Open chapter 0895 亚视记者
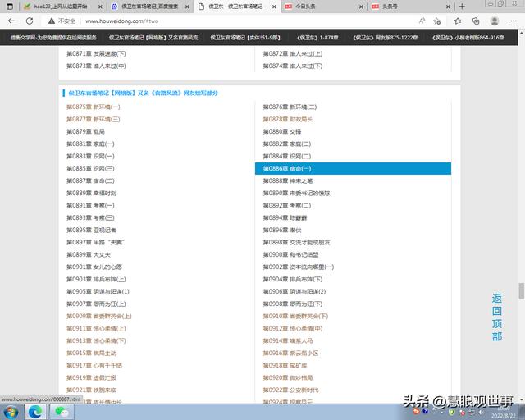This screenshot has width=525, height=420. tap(91, 230)
